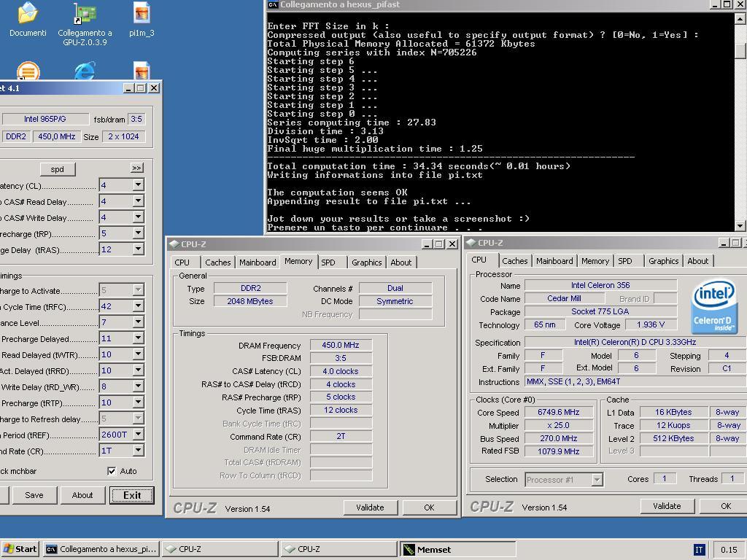Toggle the Auto lock mchbar checkbox
Viewport: 747px width, 560px height.
tap(112, 471)
